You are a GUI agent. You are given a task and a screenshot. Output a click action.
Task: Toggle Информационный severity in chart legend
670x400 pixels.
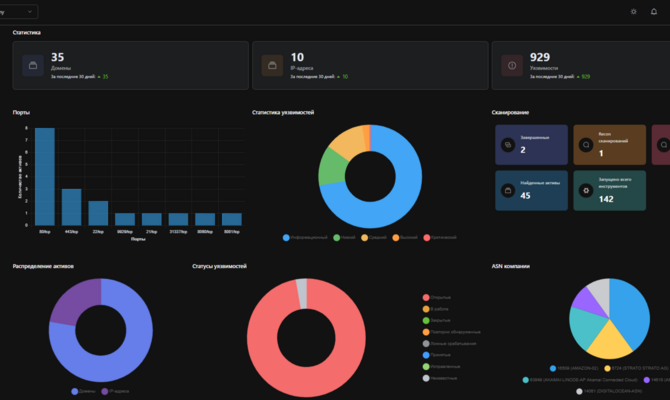(x=305, y=238)
